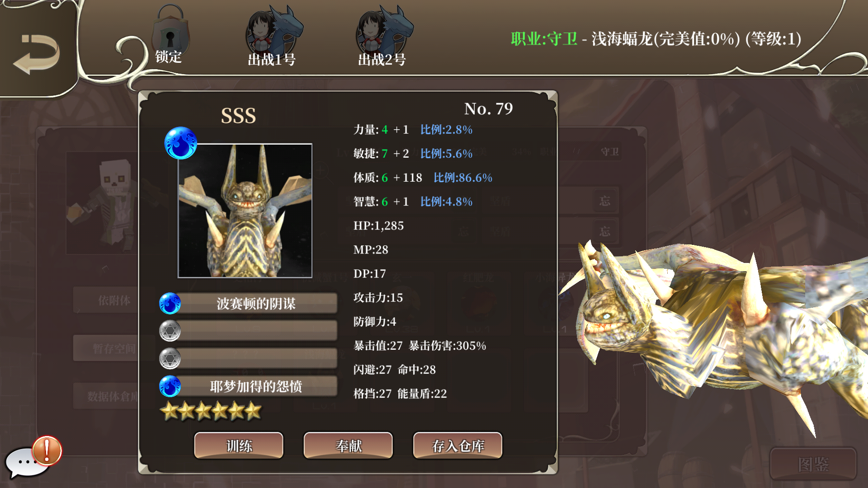Click the blue water element orb above portrait
Viewport: 868px width, 488px height.
tap(180, 143)
